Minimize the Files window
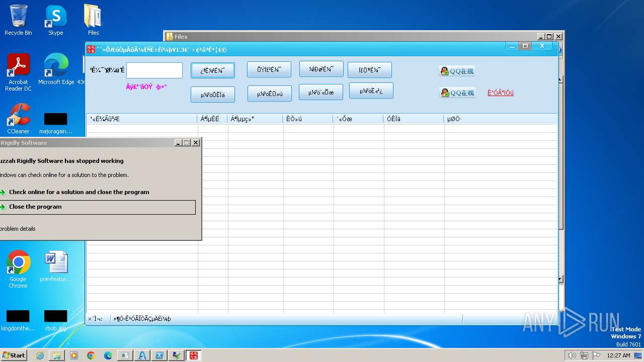This screenshot has height=362, width=644. point(541,37)
